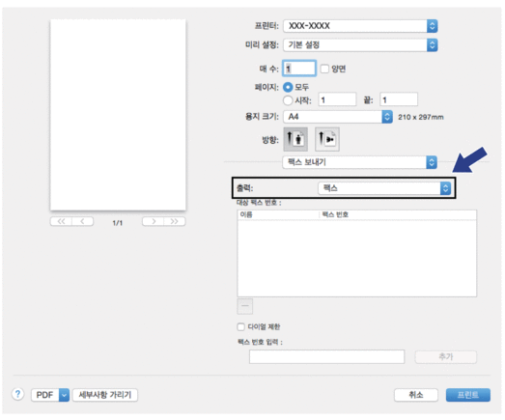
Task: Click the help question mark icon
Action: [18, 394]
